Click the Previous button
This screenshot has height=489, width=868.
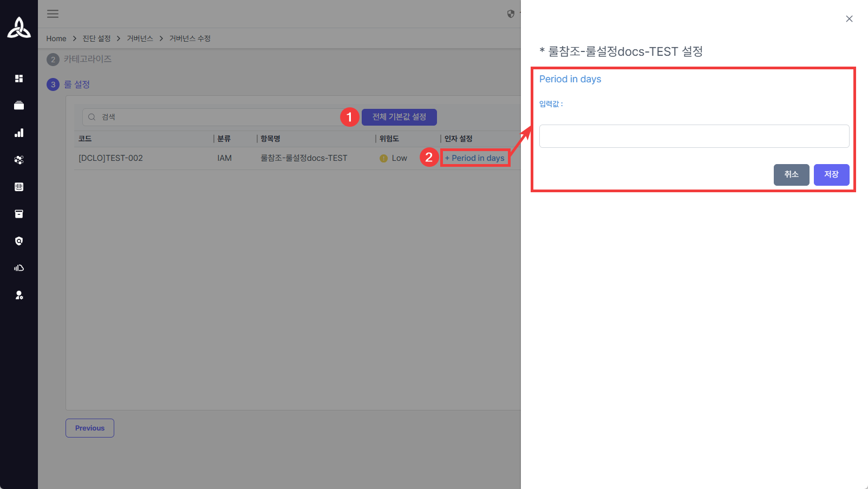click(90, 428)
